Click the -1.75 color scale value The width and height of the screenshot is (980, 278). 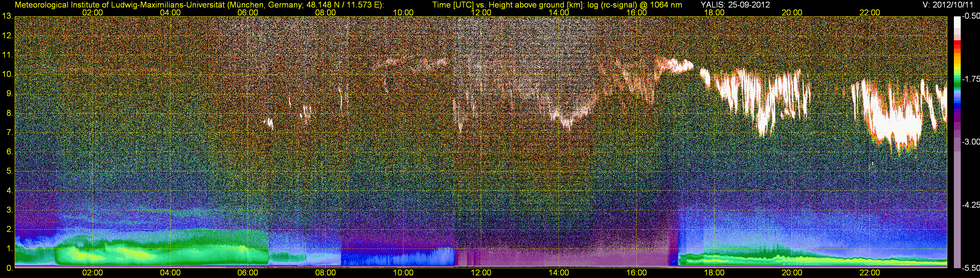(971, 79)
